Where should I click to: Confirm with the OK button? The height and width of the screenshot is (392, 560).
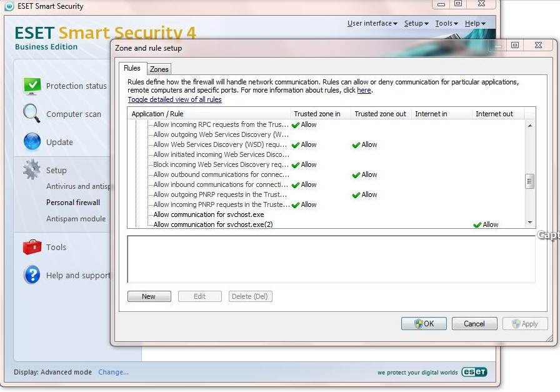point(424,323)
